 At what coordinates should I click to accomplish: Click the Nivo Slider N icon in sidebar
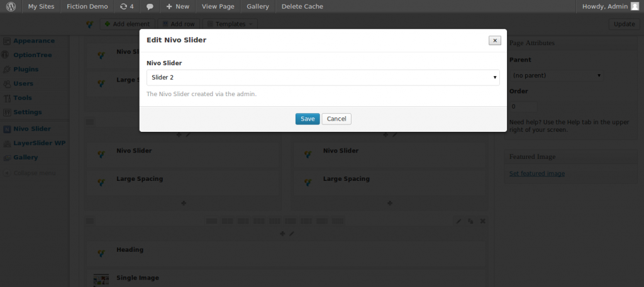pyautogui.click(x=6, y=129)
